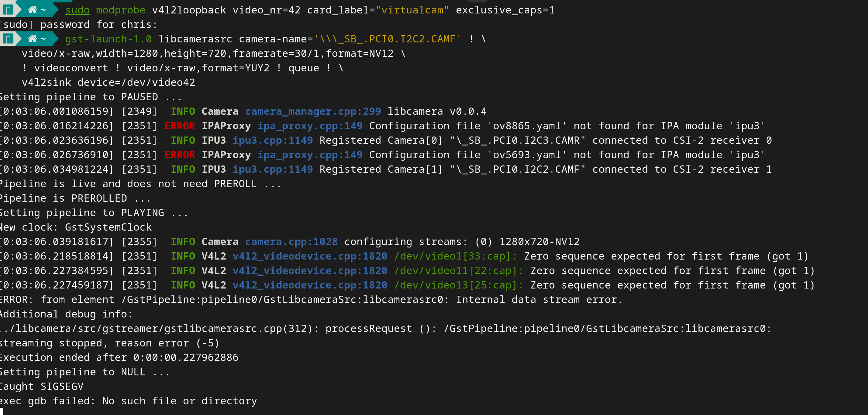Click 'camera_manager.cpp:299' source reference
The image size is (868, 415).
tap(313, 112)
